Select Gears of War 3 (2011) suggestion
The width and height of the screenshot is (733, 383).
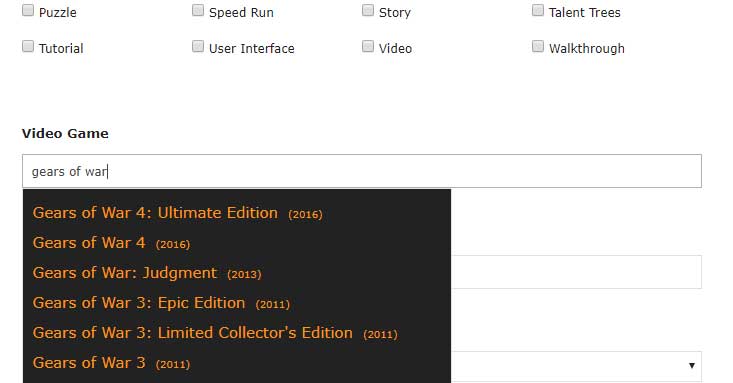pyautogui.click(x=111, y=363)
